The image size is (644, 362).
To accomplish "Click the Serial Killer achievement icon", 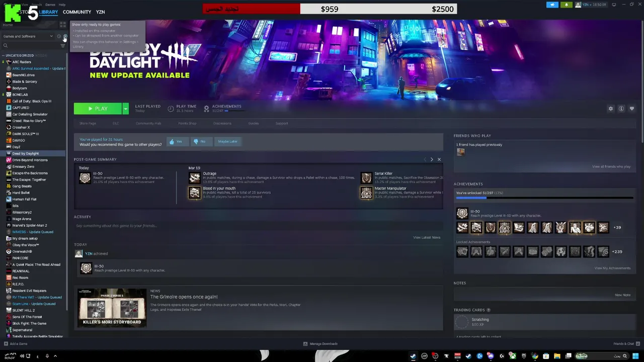I will [x=366, y=177].
